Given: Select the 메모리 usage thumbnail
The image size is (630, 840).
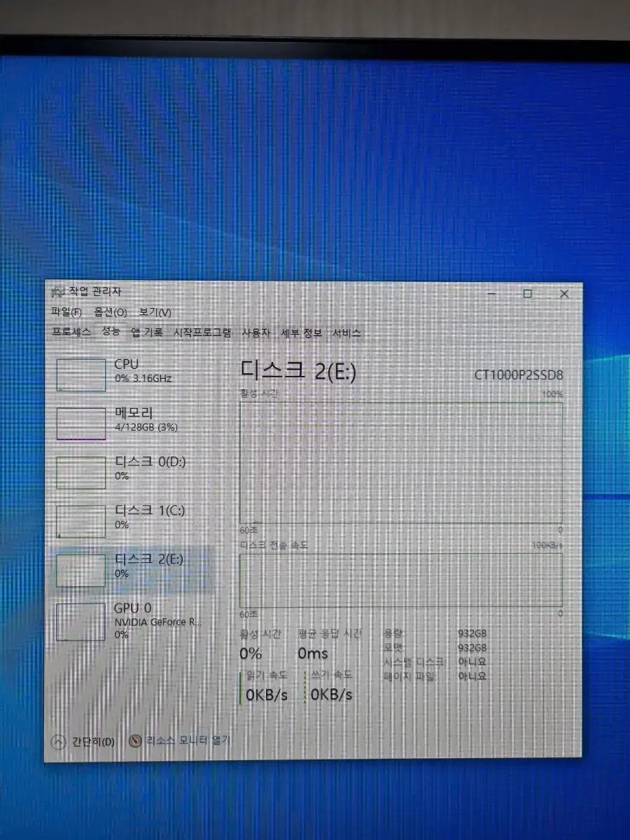Looking at the screenshot, I should [x=81, y=424].
